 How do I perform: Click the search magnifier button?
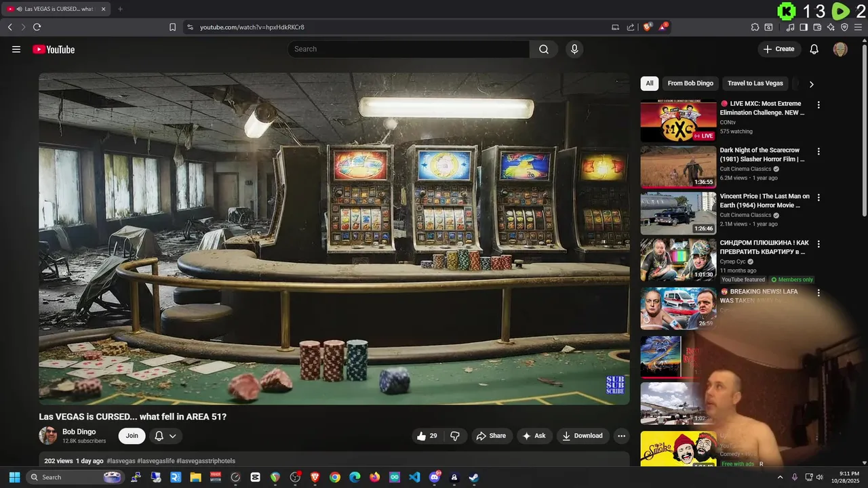point(544,49)
